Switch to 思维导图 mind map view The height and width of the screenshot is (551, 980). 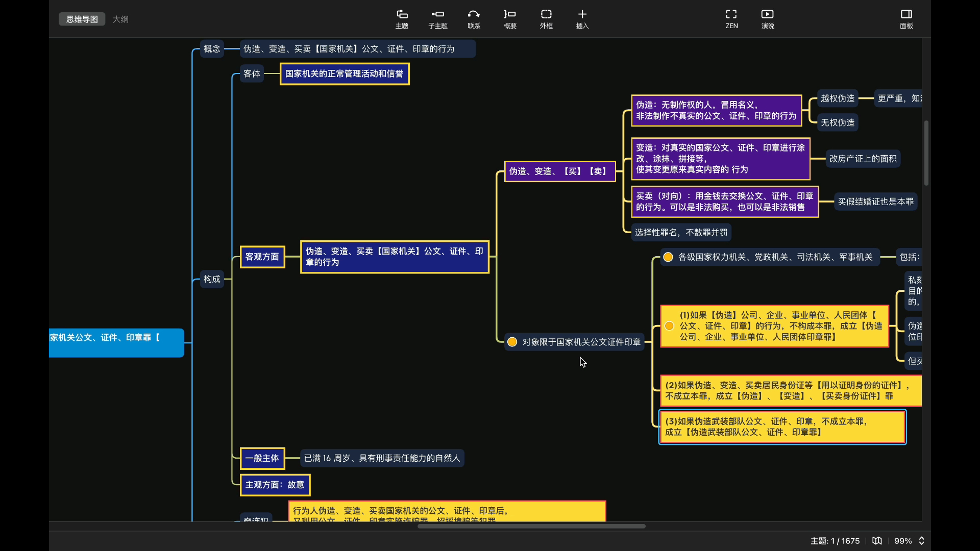point(82,19)
